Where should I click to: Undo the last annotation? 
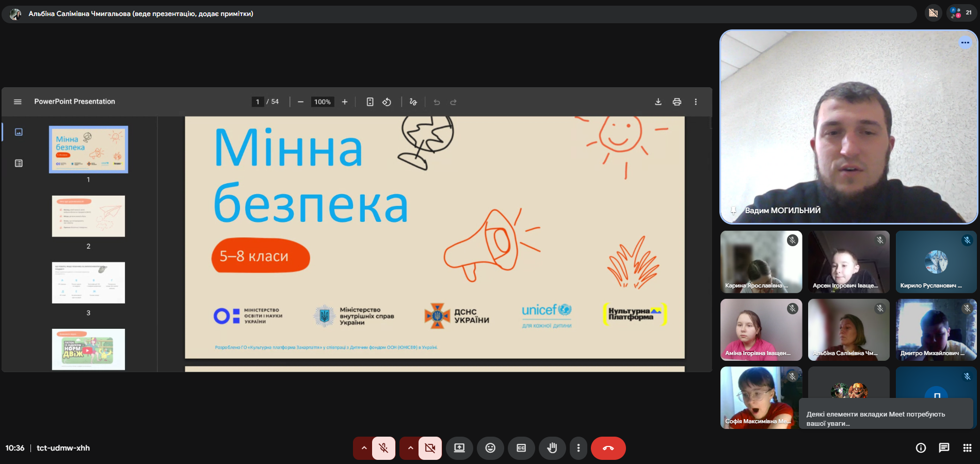(437, 102)
